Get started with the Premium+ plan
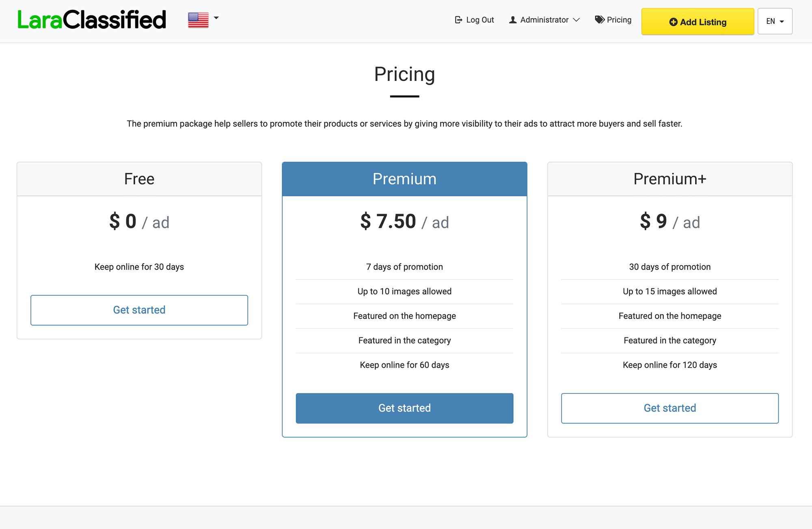 click(669, 408)
